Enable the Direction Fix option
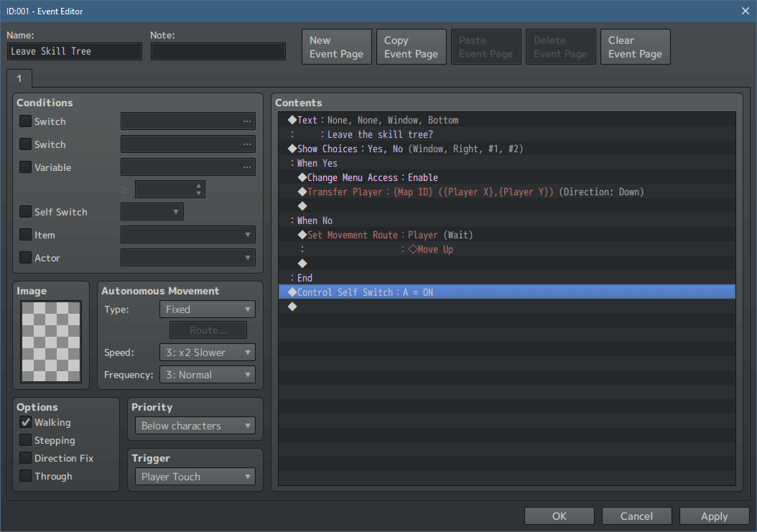The image size is (757, 532). pos(27,458)
